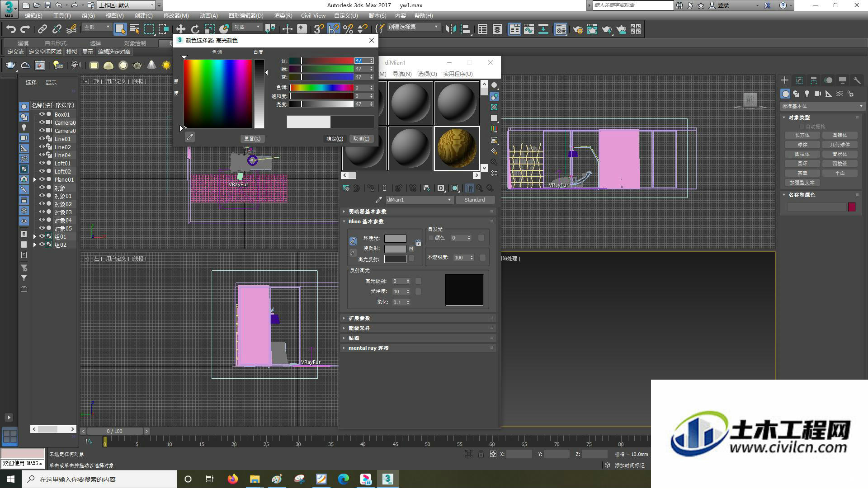Pick color with the eyedropper in color selector
The height and width of the screenshot is (489, 868).
190,137
